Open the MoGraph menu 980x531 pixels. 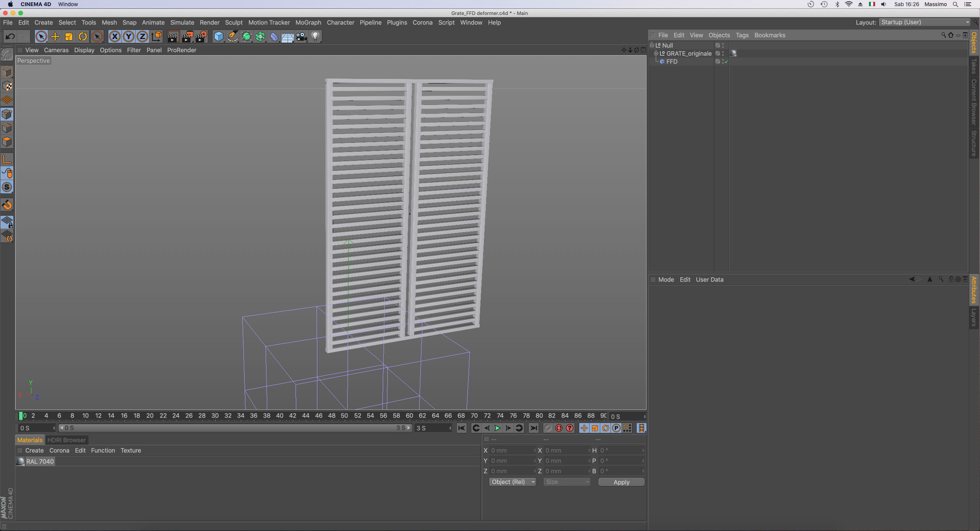pos(308,23)
